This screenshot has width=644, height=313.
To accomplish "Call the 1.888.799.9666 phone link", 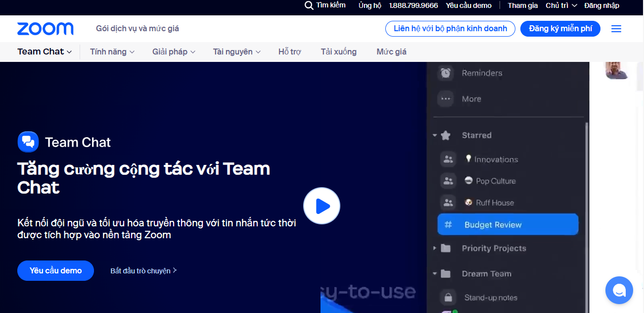I will [x=414, y=5].
